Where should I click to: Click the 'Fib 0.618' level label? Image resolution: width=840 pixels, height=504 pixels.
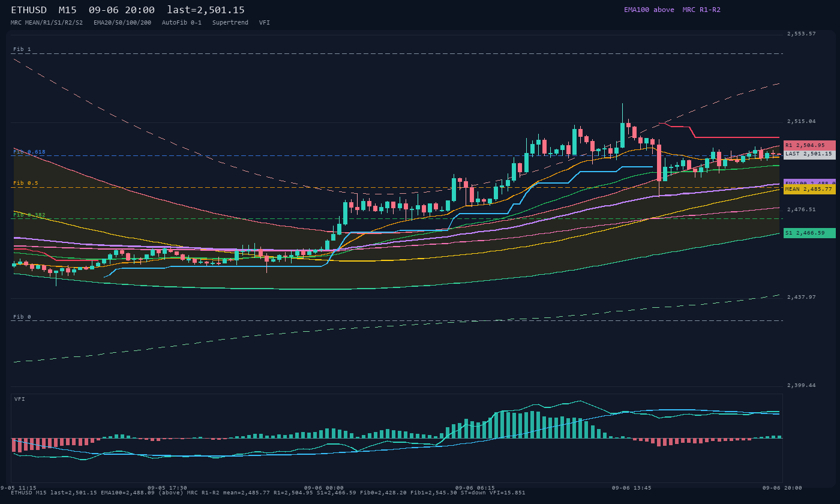point(29,152)
